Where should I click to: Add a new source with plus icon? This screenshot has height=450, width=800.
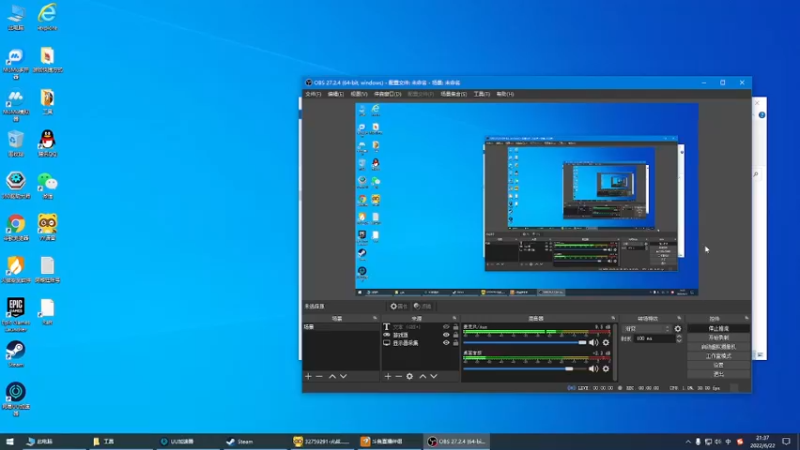point(388,377)
